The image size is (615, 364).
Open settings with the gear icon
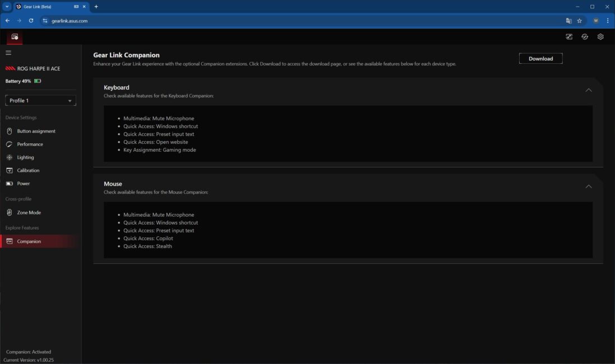click(x=600, y=37)
